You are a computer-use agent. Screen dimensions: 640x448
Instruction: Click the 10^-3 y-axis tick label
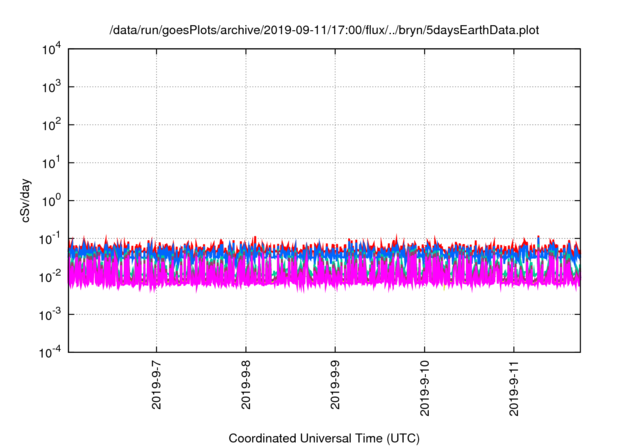click(50, 315)
